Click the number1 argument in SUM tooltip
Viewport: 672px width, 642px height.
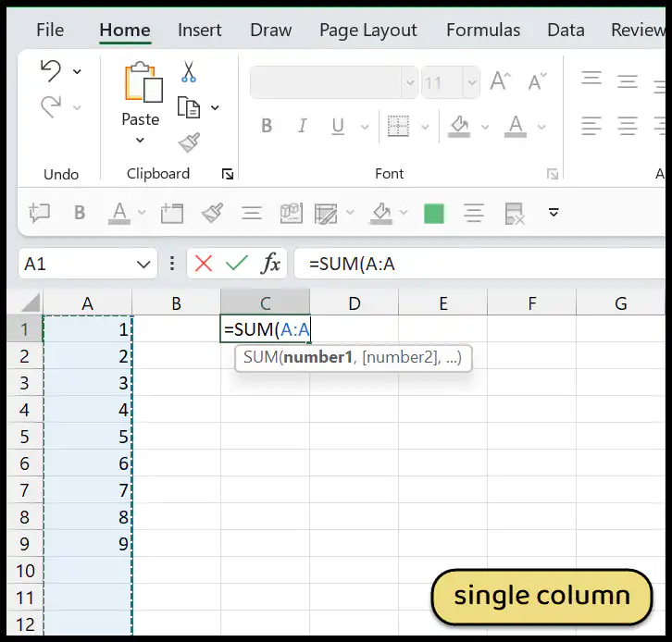click(317, 357)
